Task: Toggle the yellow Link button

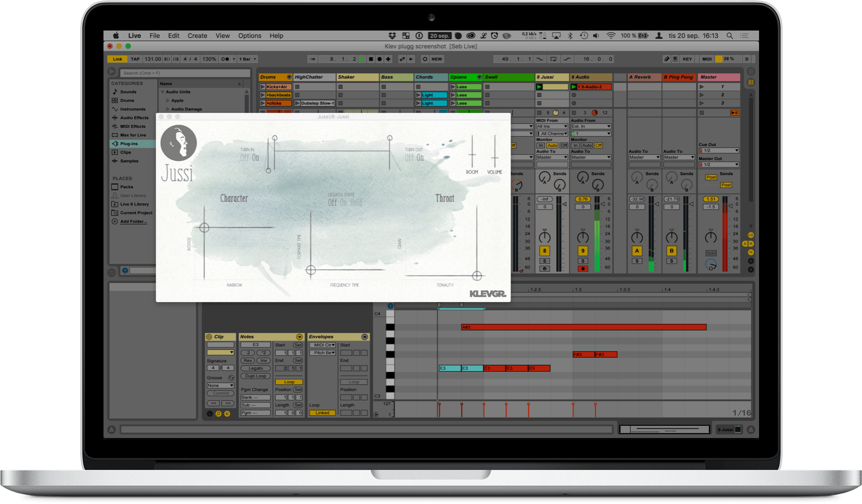Action: click(x=117, y=59)
